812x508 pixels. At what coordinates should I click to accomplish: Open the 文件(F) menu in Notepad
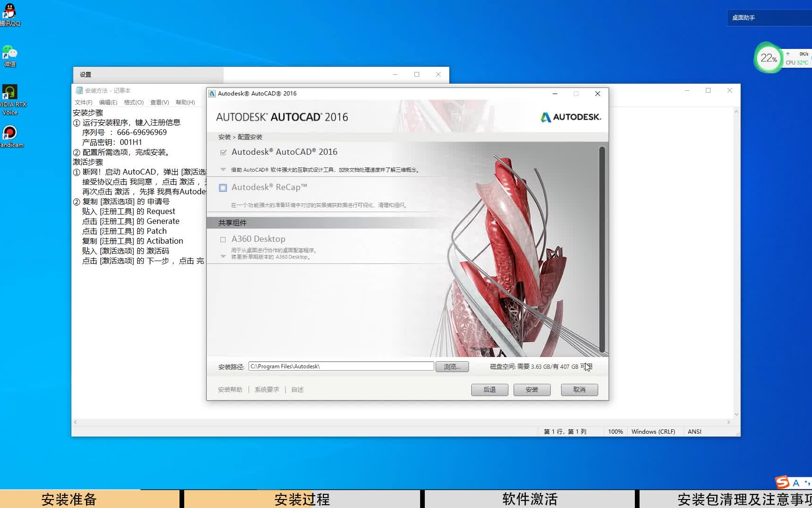83,102
